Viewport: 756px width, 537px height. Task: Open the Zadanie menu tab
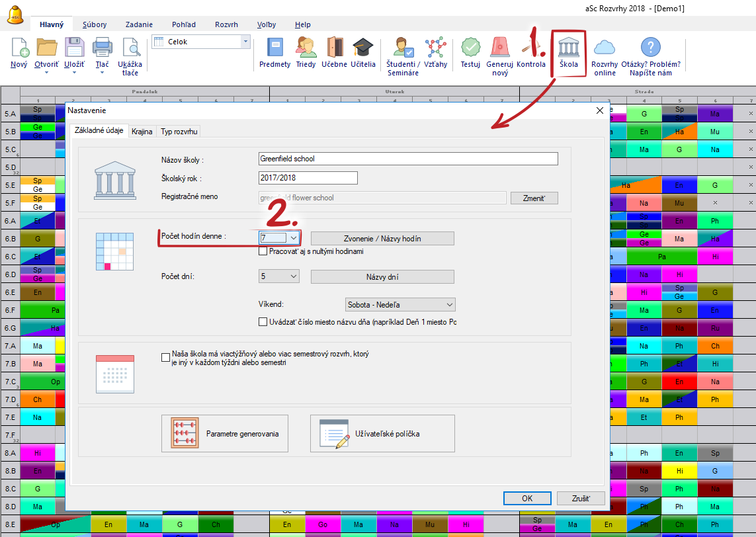[139, 24]
